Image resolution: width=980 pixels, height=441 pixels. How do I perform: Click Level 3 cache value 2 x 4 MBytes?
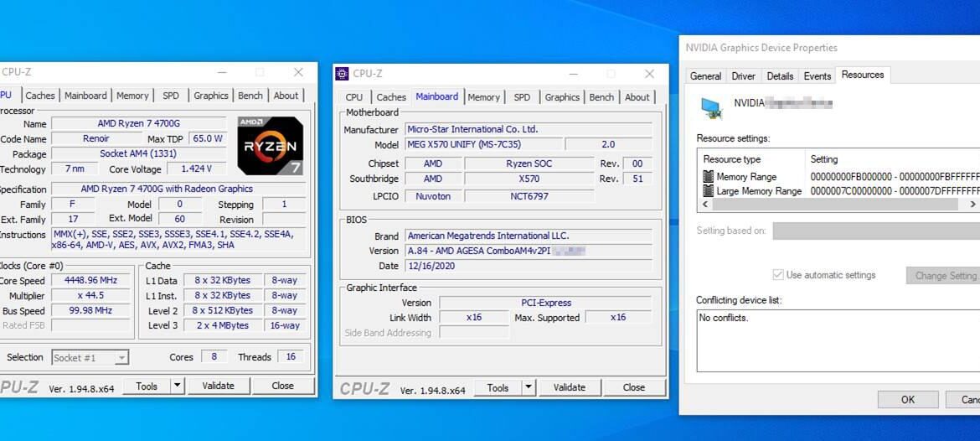point(221,325)
